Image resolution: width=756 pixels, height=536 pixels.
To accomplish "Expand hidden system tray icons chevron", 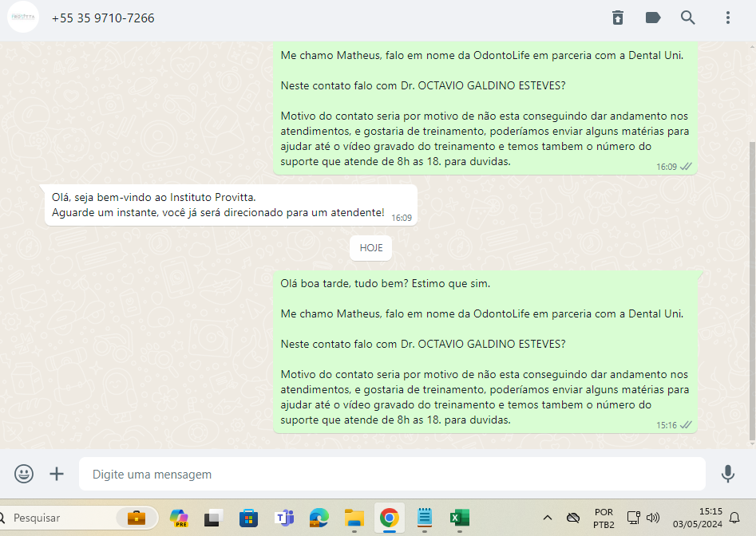I will pos(547,518).
